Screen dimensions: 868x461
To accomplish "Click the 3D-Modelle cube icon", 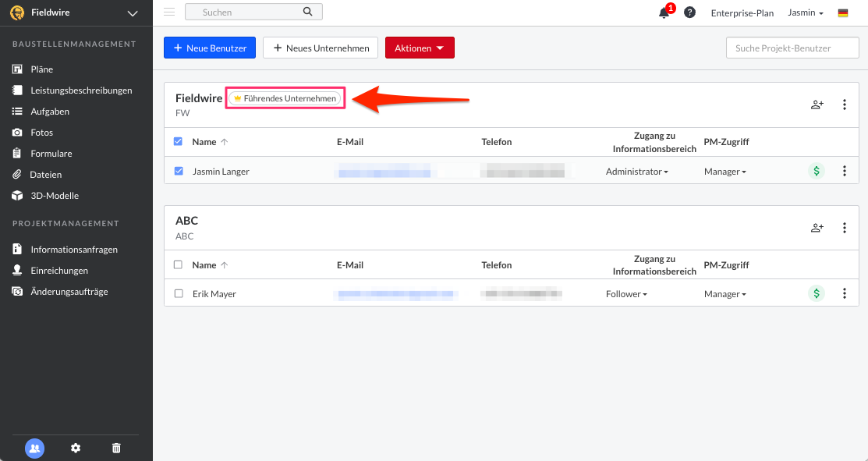I will pyautogui.click(x=17, y=195).
